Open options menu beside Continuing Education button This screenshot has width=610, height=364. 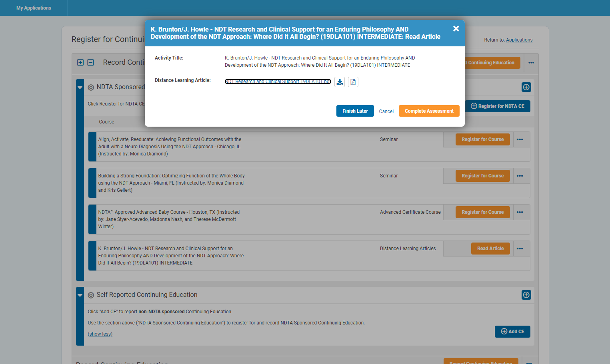tap(531, 63)
